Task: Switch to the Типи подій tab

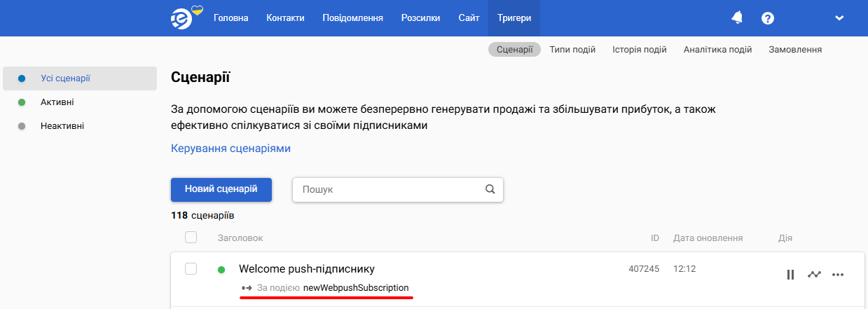Action: point(572,50)
